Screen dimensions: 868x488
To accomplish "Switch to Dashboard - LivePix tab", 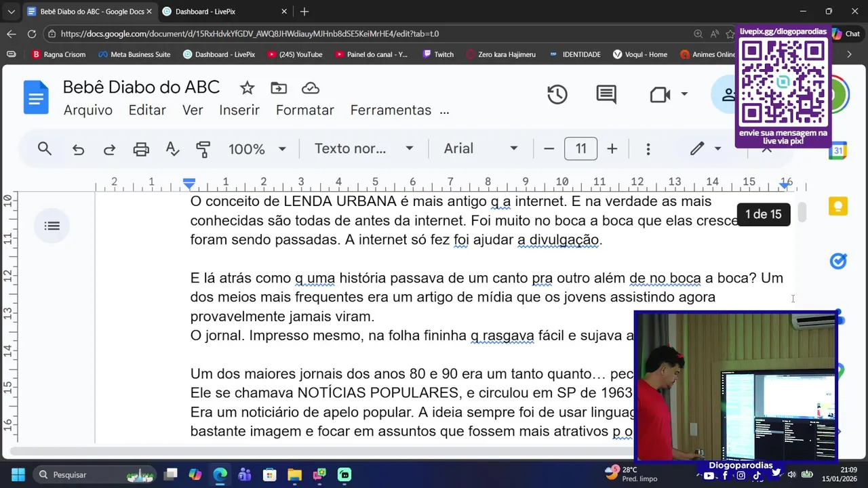I will 225,12.
